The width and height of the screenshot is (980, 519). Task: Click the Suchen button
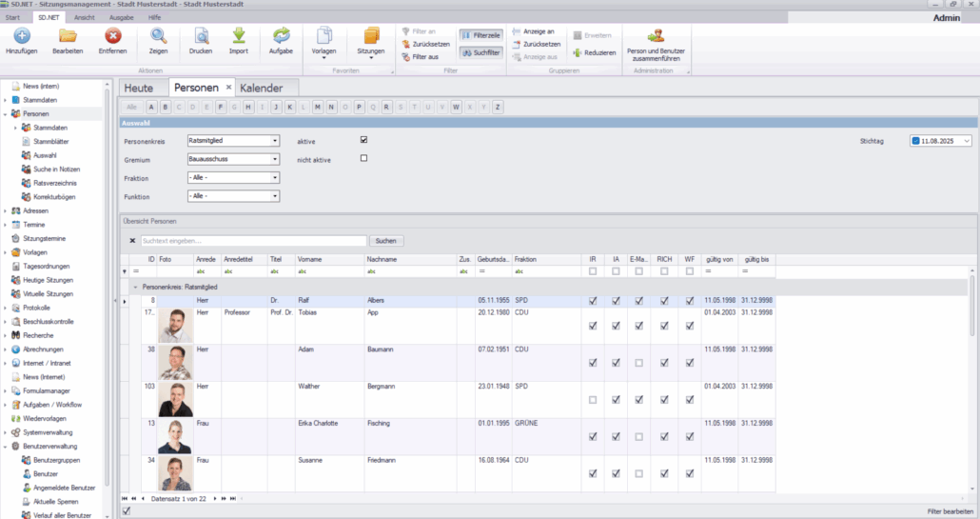click(386, 241)
